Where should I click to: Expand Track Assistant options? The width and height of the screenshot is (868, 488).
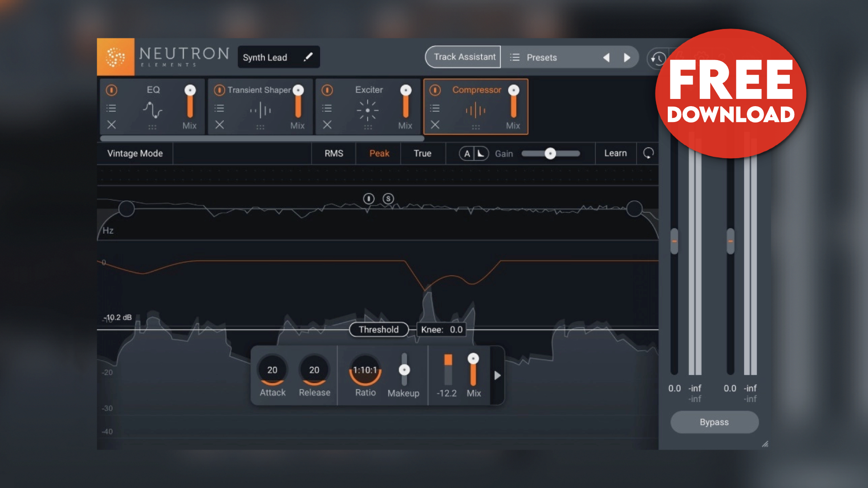pos(462,56)
